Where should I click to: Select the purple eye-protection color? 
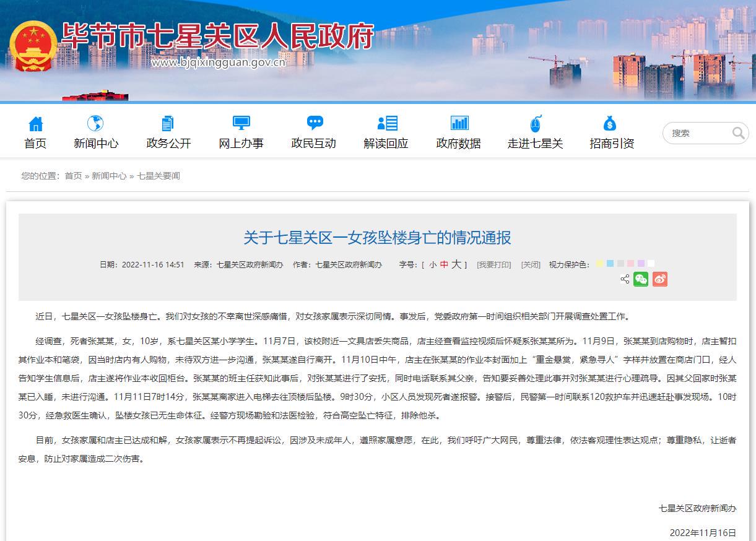point(641,263)
